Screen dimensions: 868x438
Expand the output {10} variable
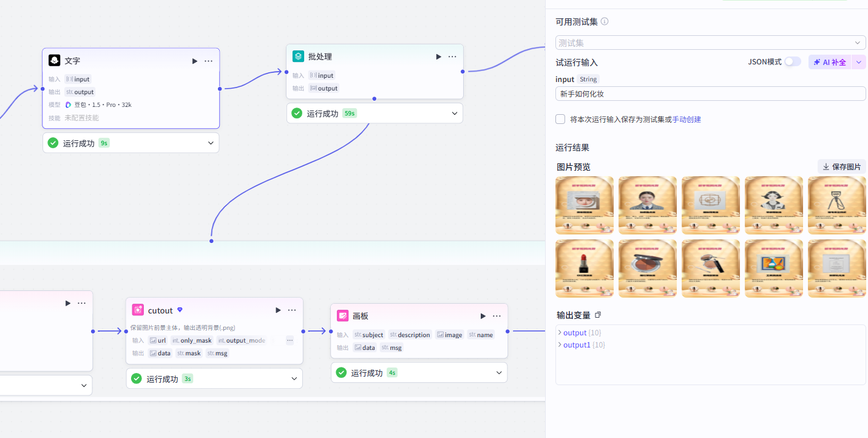click(x=560, y=332)
